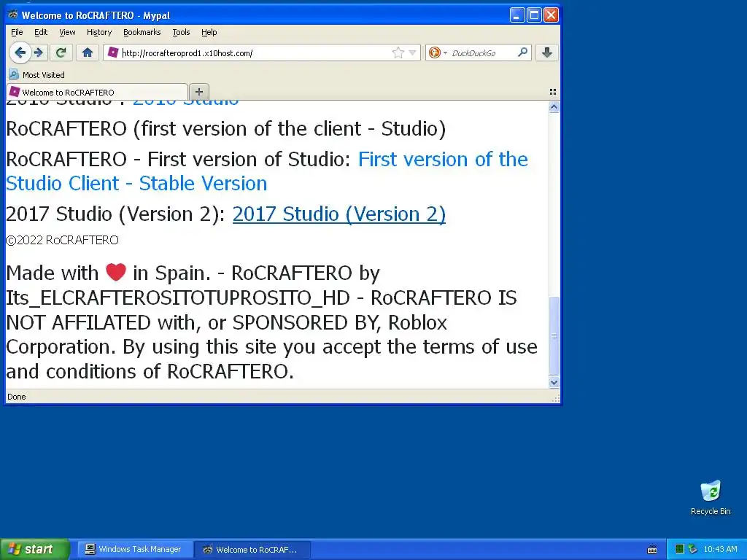The width and height of the screenshot is (747, 560).
Task: Open the Edit menu
Action: tap(41, 32)
